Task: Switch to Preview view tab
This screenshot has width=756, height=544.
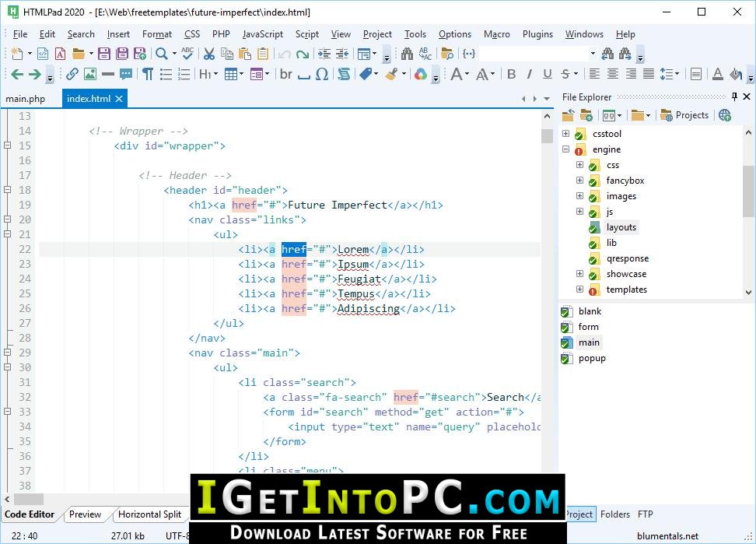Action: (85, 514)
